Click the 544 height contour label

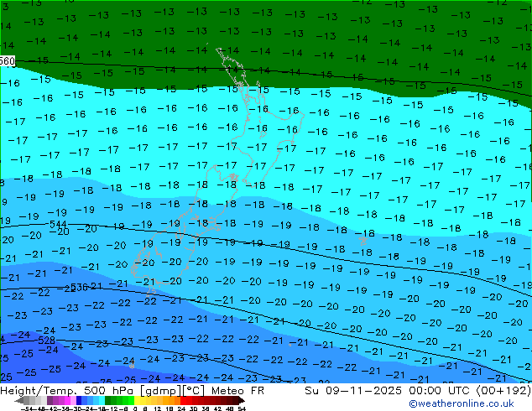coord(58,224)
